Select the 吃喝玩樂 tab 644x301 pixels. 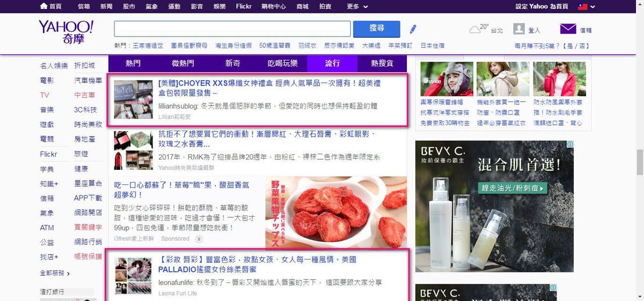[x=282, y=63]
